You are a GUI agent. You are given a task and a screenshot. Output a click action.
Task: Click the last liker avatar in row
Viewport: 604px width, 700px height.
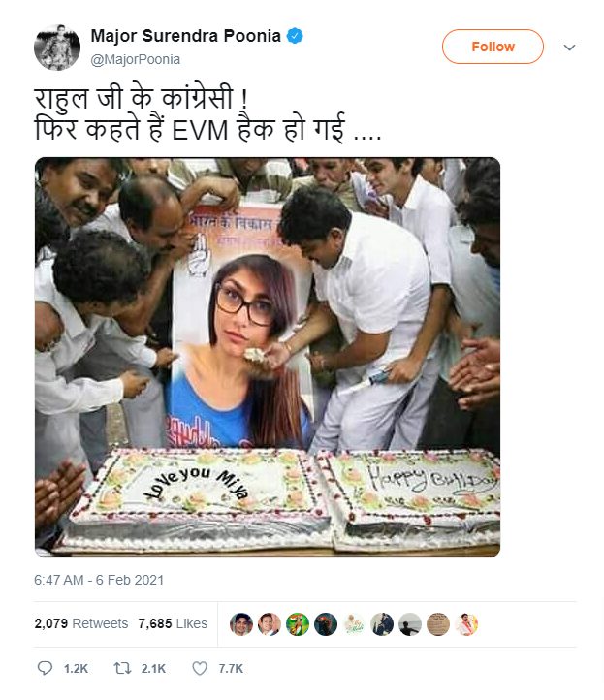(x=466, y=623)
